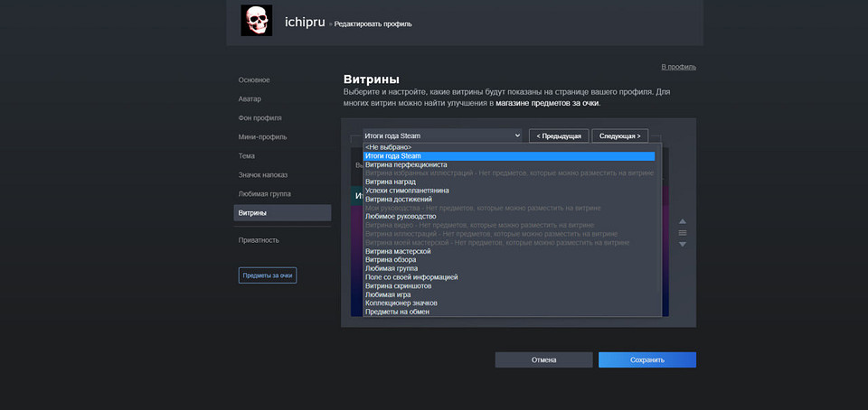
Task: Click the 'Отмена' button
Action: 543,359
